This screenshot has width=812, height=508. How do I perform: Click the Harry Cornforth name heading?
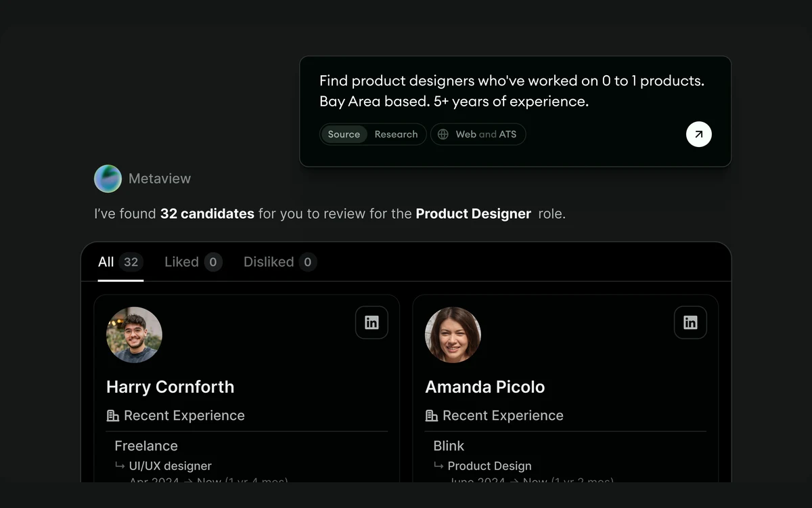pos(170,387)
